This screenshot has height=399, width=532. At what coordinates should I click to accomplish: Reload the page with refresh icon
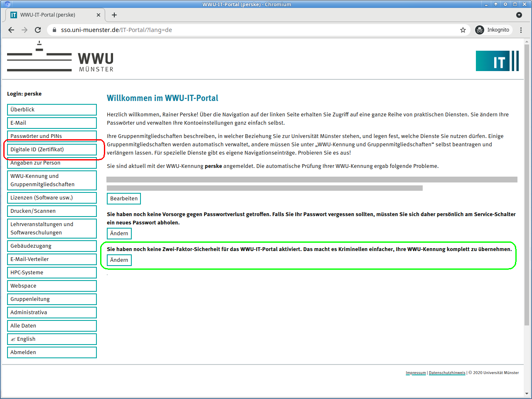(38, 30)
